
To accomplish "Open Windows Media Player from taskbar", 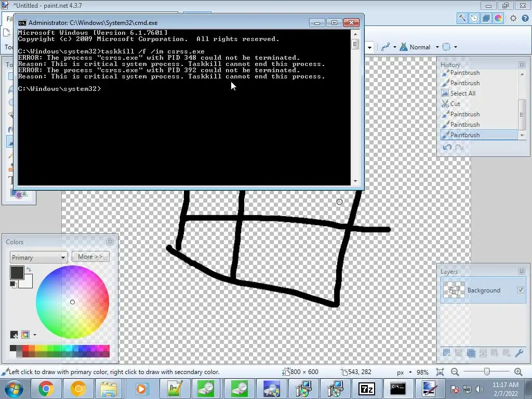I will pos(141,389).
